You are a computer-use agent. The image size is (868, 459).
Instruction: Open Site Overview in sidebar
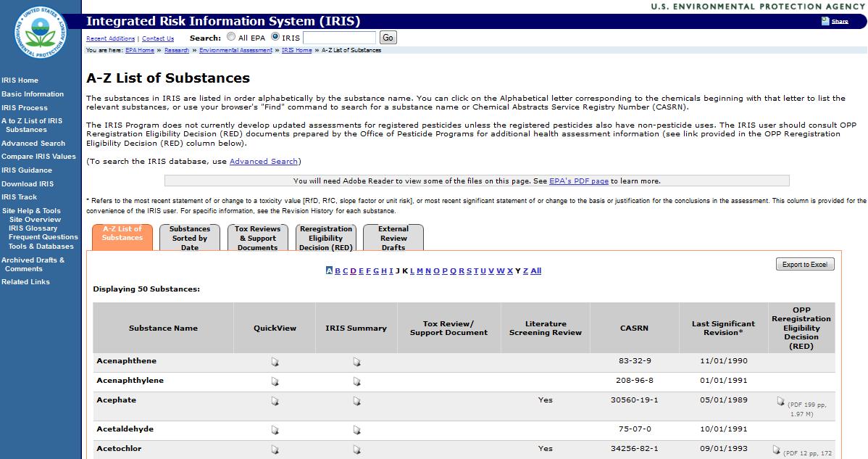[35, 220]
